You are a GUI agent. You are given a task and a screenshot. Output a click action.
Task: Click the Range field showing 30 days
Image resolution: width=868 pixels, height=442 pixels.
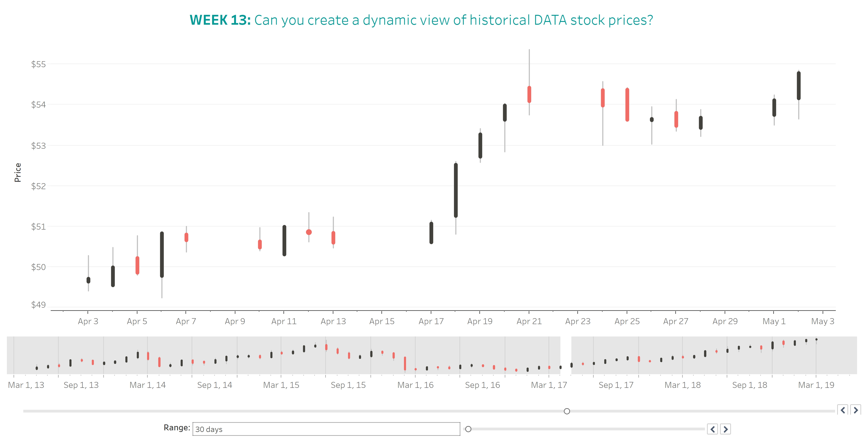click(326, 429)
